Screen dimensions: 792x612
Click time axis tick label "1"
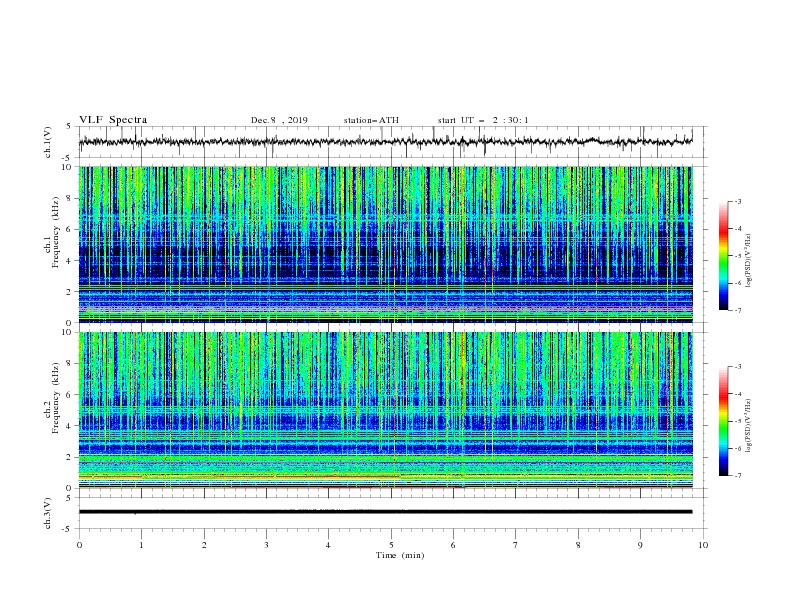coord(141,545)
